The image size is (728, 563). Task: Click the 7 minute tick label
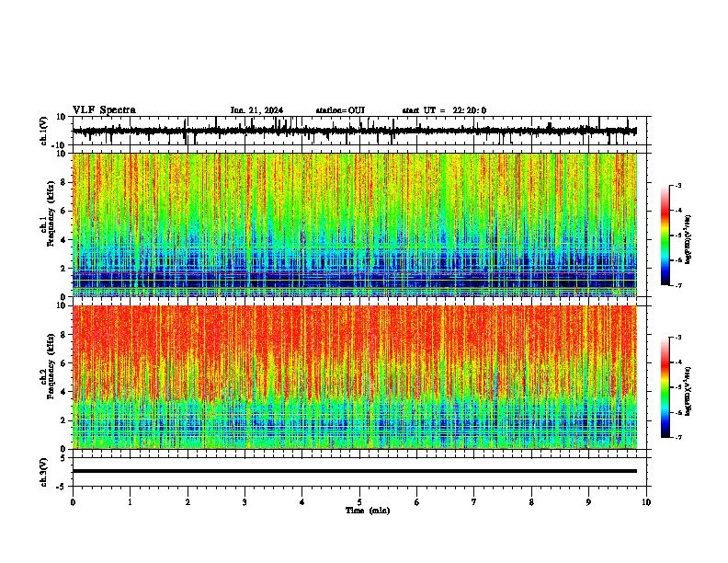(474, 502)
